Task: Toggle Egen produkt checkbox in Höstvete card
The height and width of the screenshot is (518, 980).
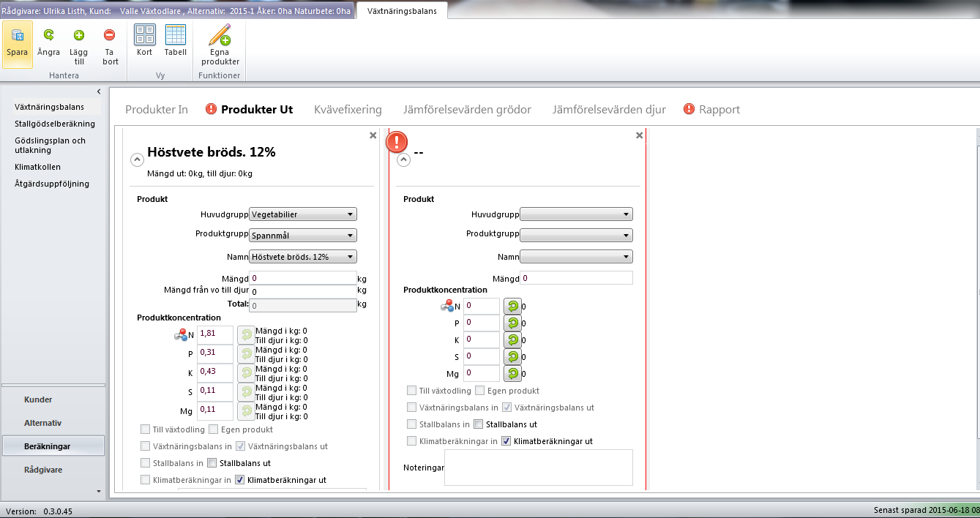Action: (x=214, y=429)
